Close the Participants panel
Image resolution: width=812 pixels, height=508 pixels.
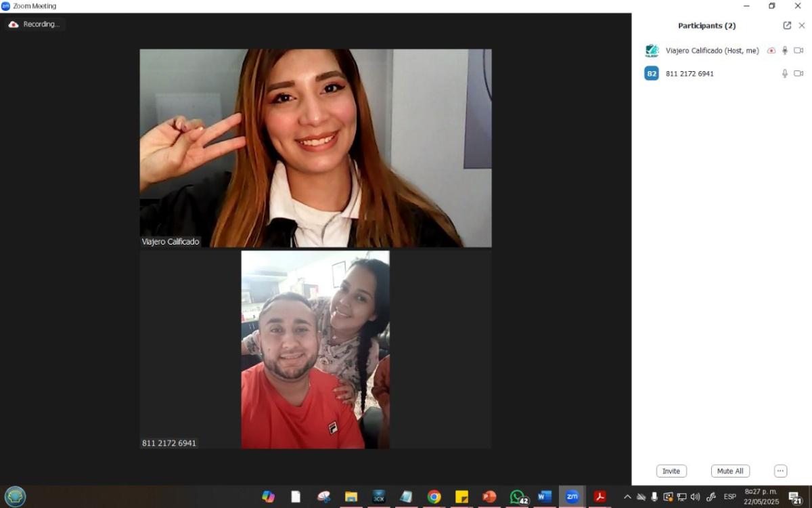click(802, 26)
